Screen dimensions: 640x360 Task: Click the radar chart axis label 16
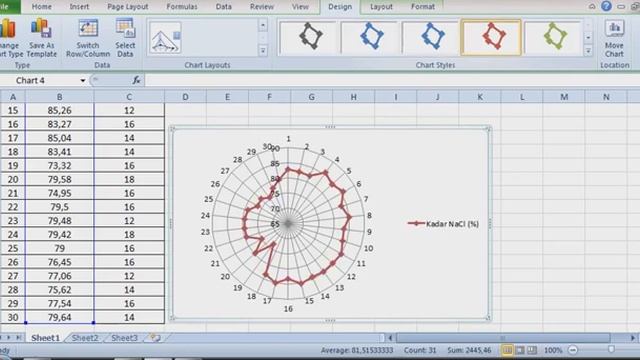pos(288,309)
